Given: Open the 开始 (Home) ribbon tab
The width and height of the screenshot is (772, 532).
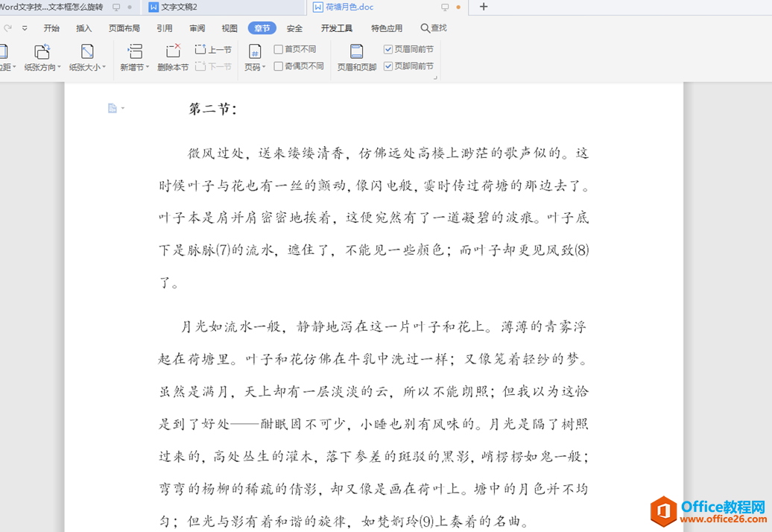Looking at the screenshot, I should tap(51, 28).
